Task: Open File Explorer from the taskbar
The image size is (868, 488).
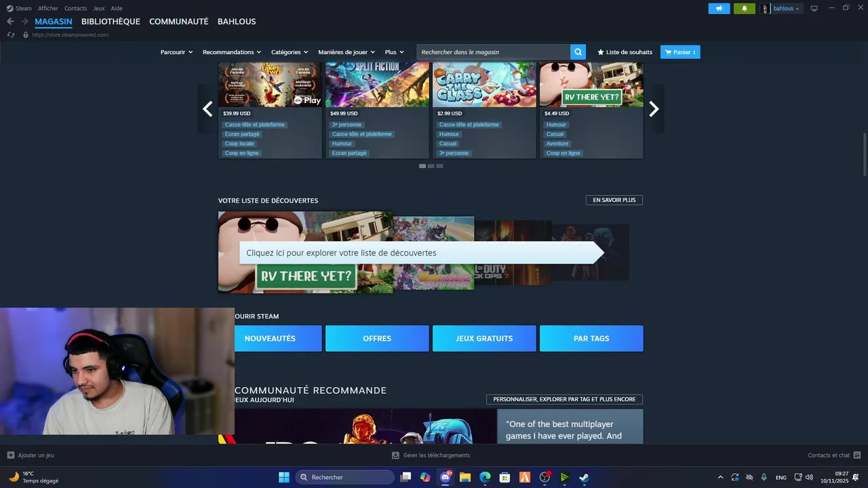Action: [465, 477]
